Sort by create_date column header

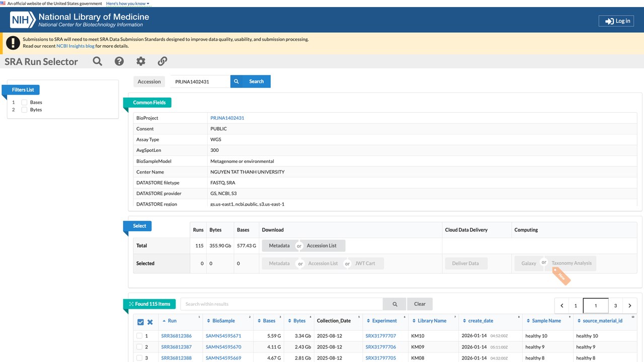[x=480, y=321]
